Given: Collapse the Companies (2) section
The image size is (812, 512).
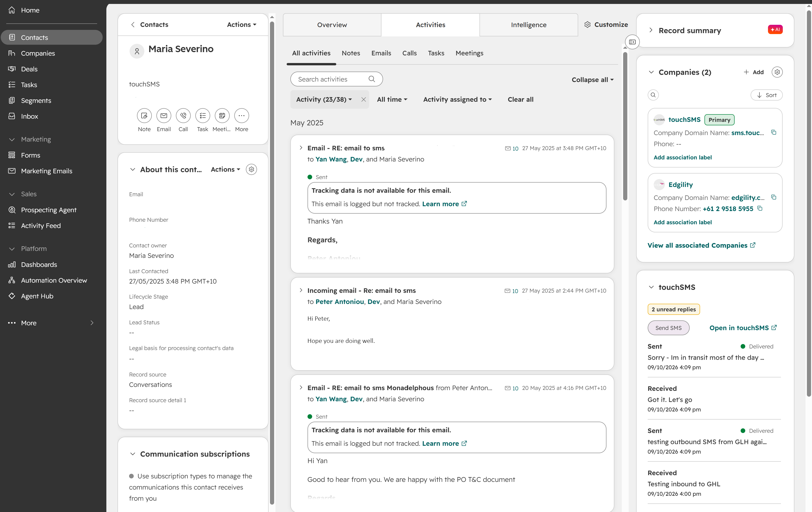Looking at the screenshot, I should coord(651,72).
